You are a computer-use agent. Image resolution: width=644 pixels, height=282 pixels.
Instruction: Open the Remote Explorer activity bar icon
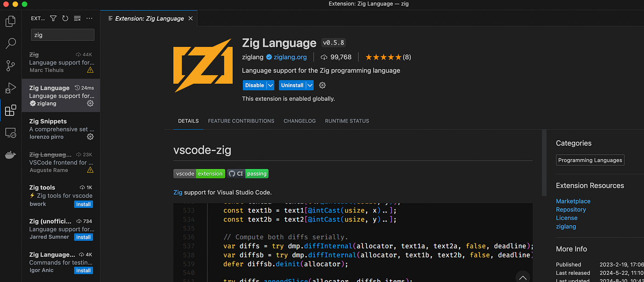[10, 133]
